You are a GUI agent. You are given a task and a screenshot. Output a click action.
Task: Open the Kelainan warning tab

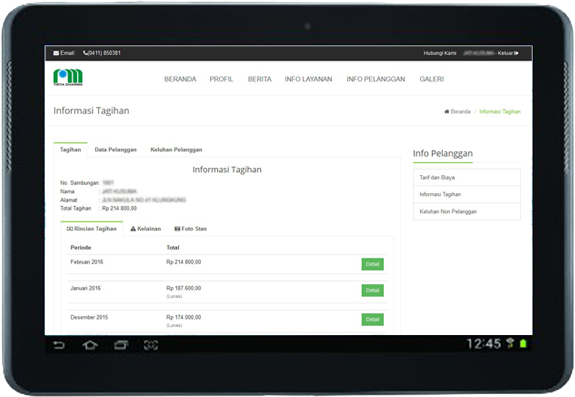tap(146, 229)
